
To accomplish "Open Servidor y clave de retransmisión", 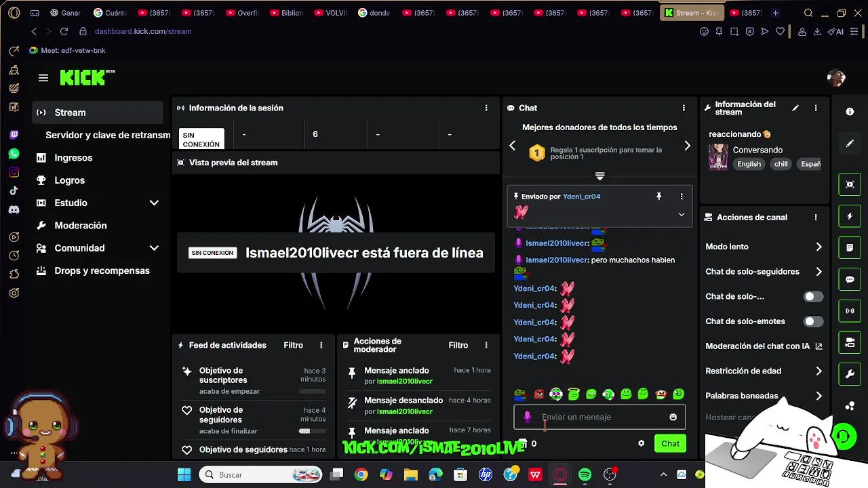I will [107, 135].
